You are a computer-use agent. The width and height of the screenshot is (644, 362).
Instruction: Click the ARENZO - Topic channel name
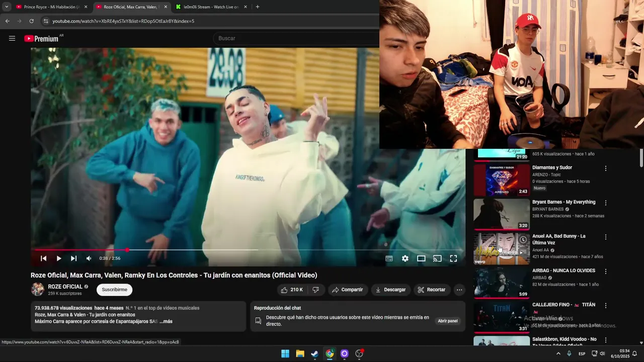click(546, 175)
